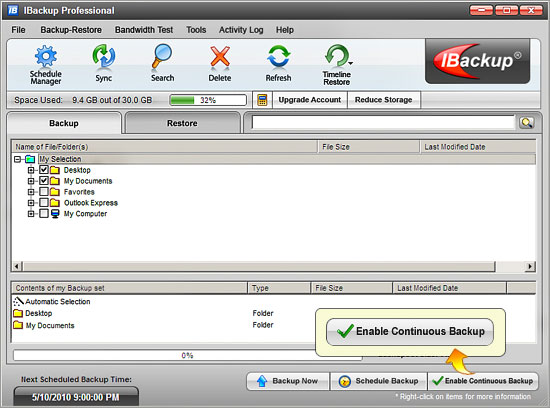Click Folder type in My Documents row
The image size is (550, 408).
point(263,325)
